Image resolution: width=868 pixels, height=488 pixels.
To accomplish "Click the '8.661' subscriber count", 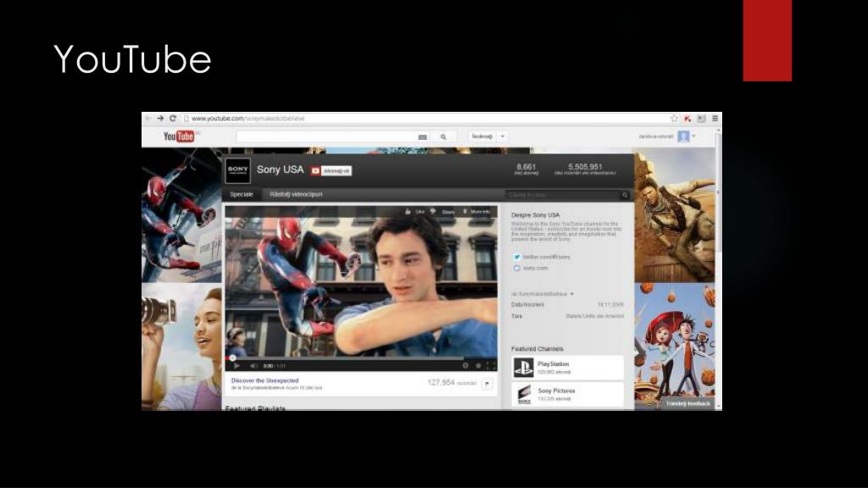I will coord(526,167).
